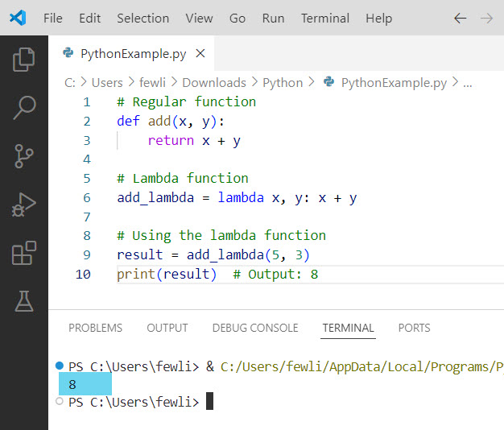Switch to the PORTS panel tab
The image size is (504, 430).
click(414, 328)
